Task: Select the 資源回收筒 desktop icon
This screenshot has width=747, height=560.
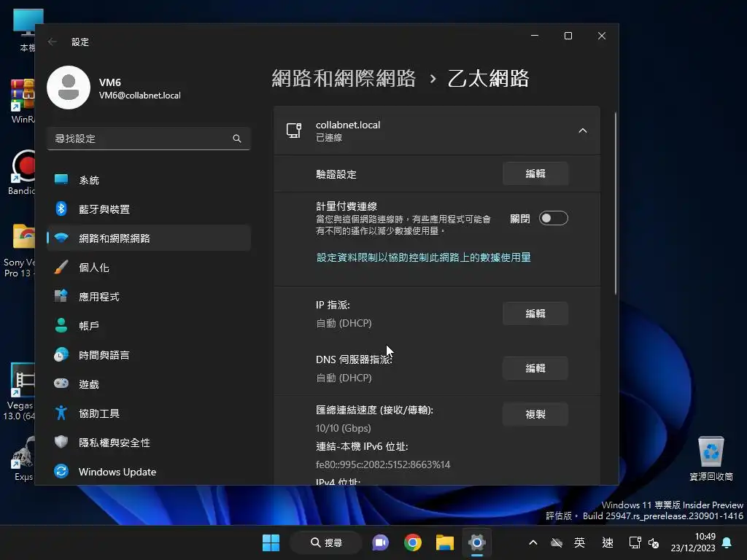Action: [x=711, y=459]
